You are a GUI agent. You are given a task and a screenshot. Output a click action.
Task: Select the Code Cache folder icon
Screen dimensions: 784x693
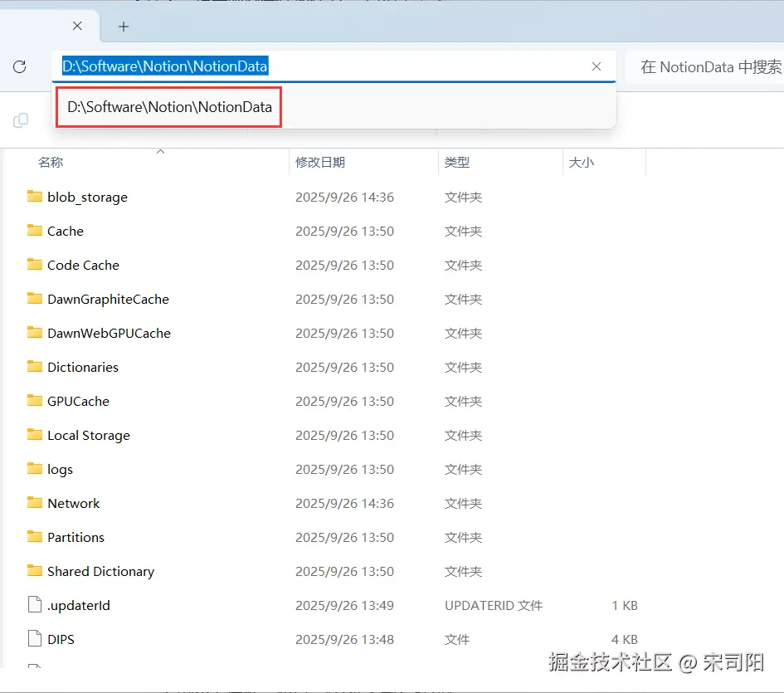pos(35,264)
